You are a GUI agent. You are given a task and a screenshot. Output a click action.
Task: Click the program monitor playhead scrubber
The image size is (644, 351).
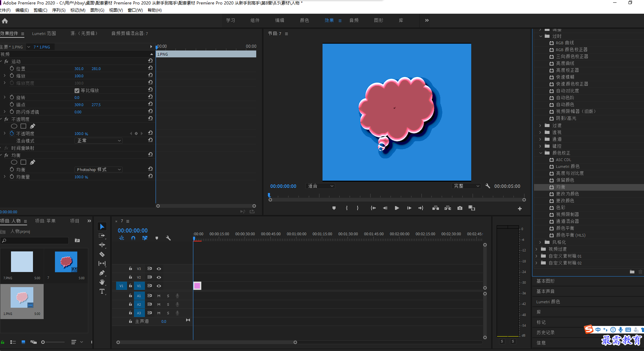[x=269, y=195]
